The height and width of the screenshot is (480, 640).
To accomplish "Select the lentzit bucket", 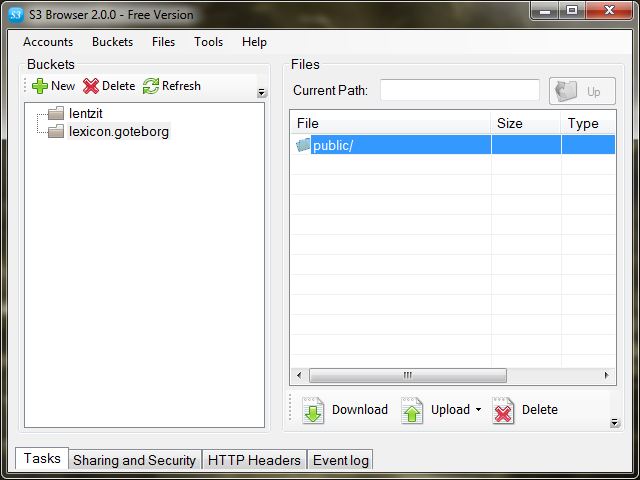I will pyautogui.click(x=85, y=114).
